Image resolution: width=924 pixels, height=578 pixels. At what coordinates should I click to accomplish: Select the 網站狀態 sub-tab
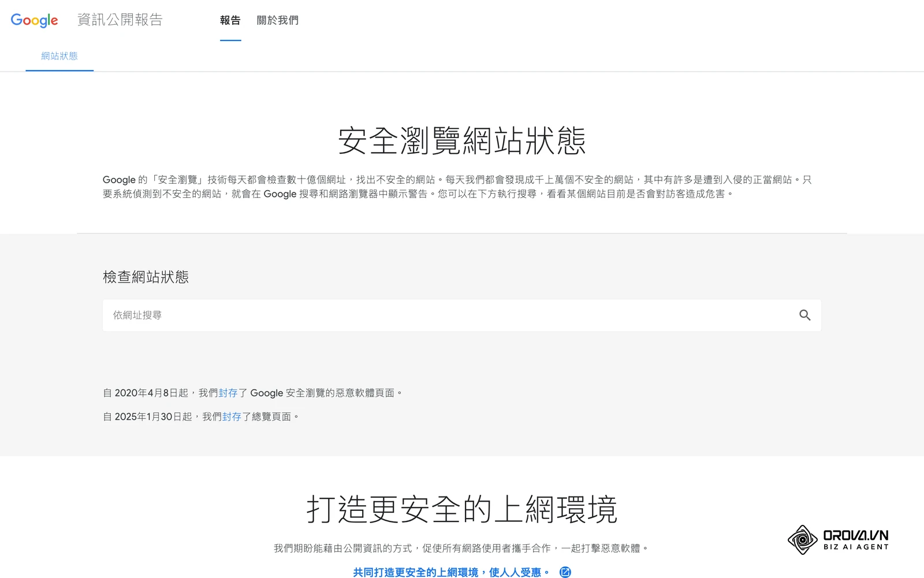(59, 56)
